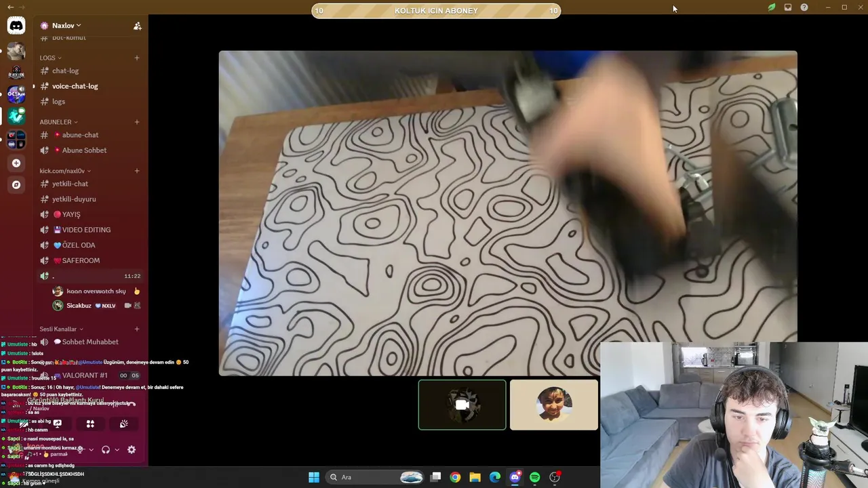Go back with Discord's back arrow
The height and width of the screenshot is (488, 868).
click(10, 7)
